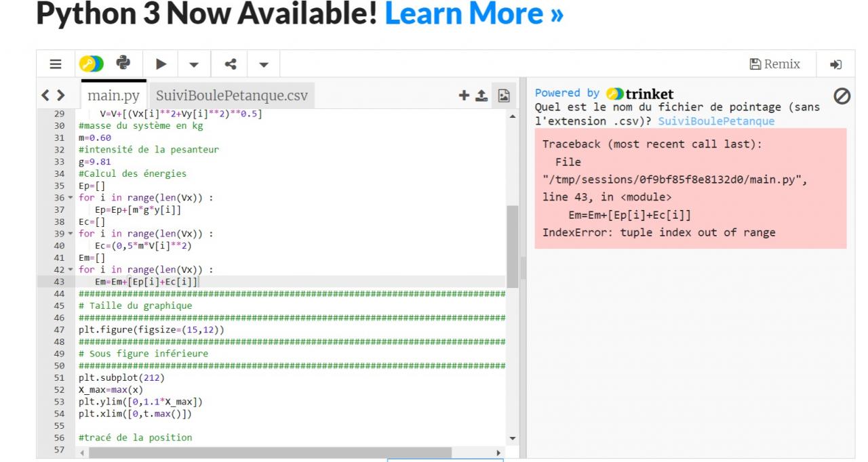Viewport: 868px width, 462px height.
Task: Click the line plt.xlim([0,t.max()])
Action: 136,413
